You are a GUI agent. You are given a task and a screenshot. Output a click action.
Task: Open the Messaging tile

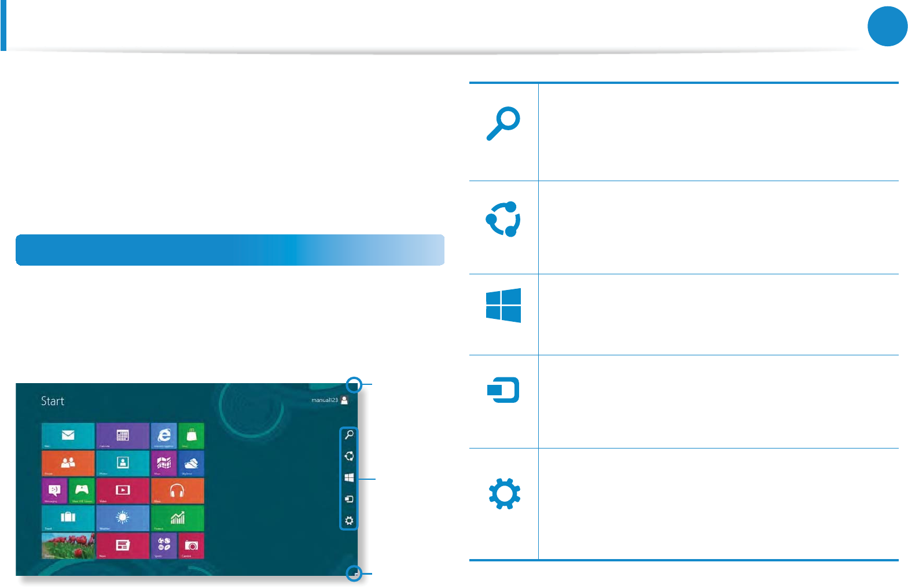click(54, 491)
